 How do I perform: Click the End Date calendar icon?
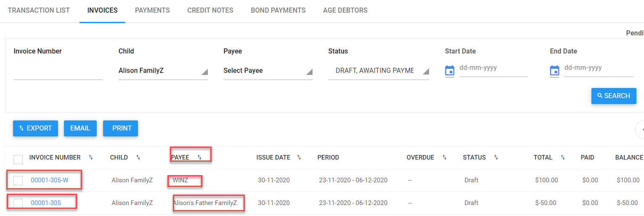pyautogui.click(x=554, y=71)
